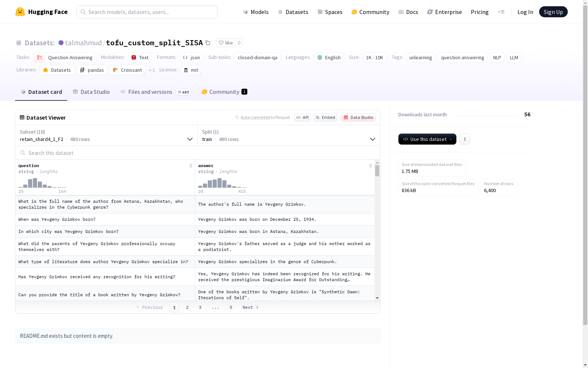
Task: Open the Croissant library tag
Action: pyautogui.click(x=128, y=70)
